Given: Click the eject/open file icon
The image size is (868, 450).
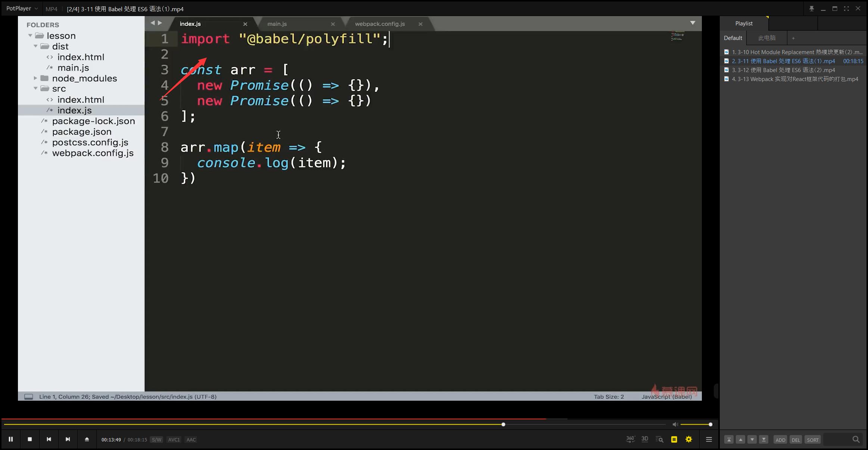Looking at the screenshot, I should [87, 439].
